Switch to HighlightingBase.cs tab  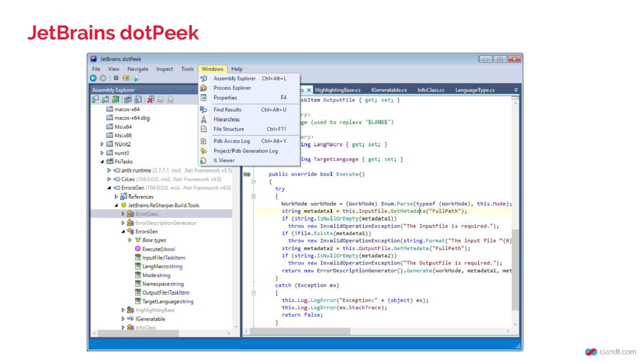[338, 90]
